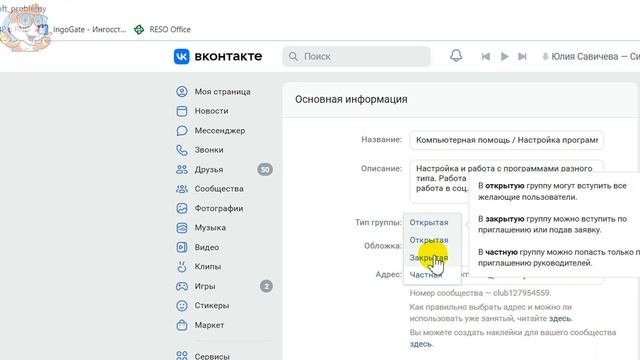Viewport: 640px width, 360px height.
Task: Follow здесь link about choosing address
Action: [560, 318]
